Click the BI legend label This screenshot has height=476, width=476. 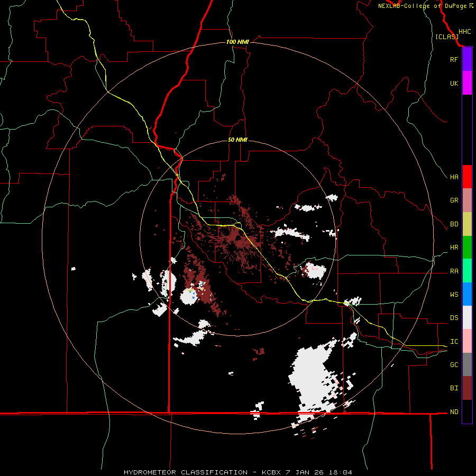click(x=454, y=388)
